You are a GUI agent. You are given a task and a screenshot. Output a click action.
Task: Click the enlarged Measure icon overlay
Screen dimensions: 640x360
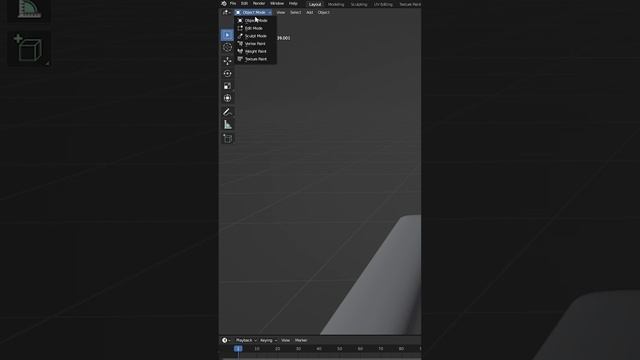point(29,10)
